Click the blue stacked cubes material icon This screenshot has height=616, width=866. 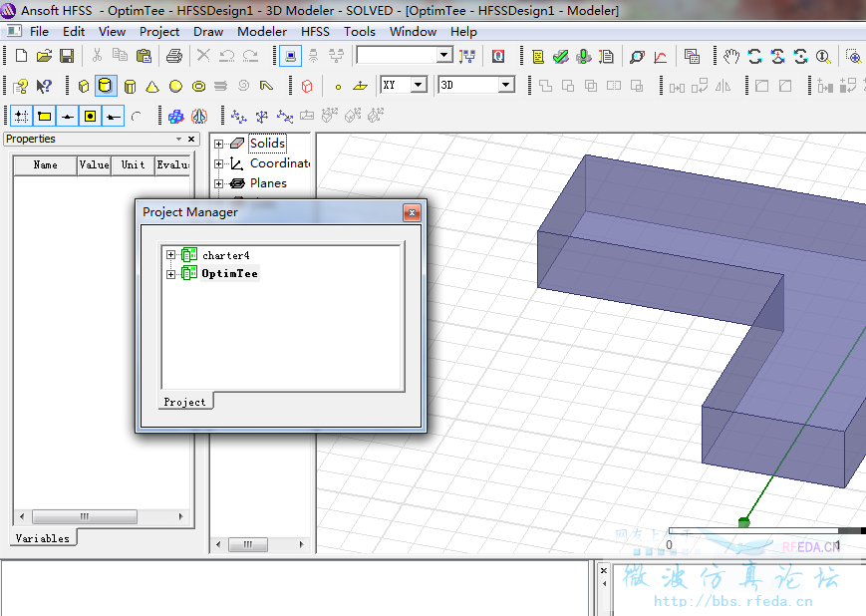click(x=176, y=116)
